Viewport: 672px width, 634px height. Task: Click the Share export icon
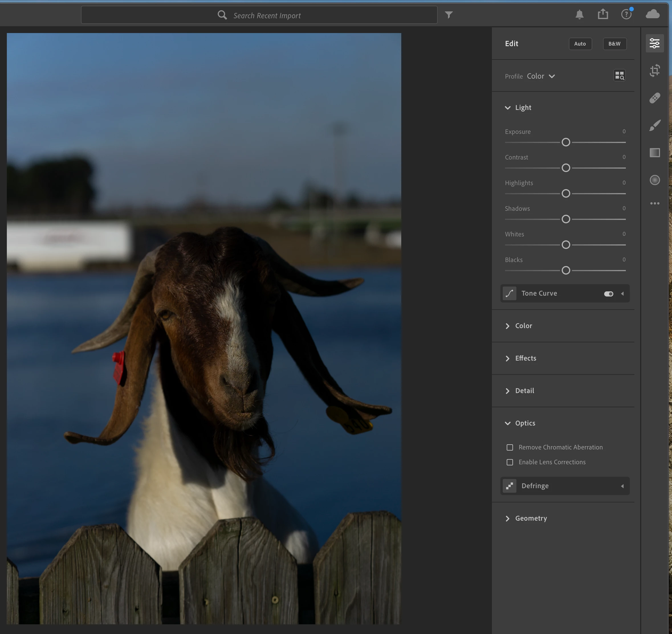[x=603, y=15]
